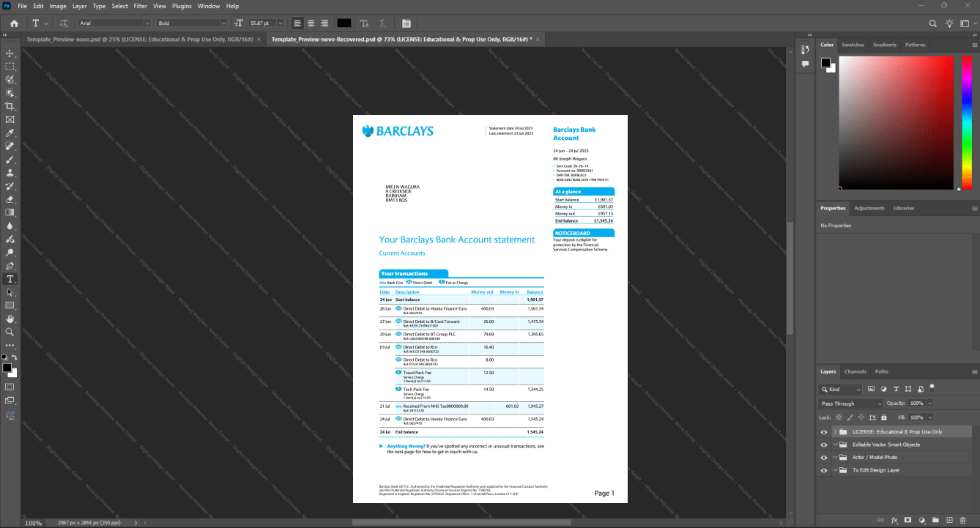Click the Add layer mask icon
Screen dimensions: 980x528
click(908, 520)
